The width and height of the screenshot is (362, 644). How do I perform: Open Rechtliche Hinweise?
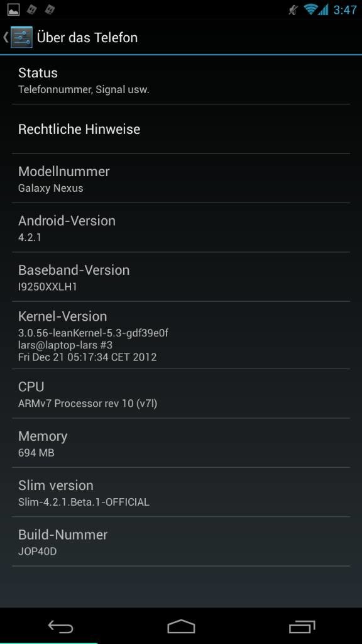181,129
